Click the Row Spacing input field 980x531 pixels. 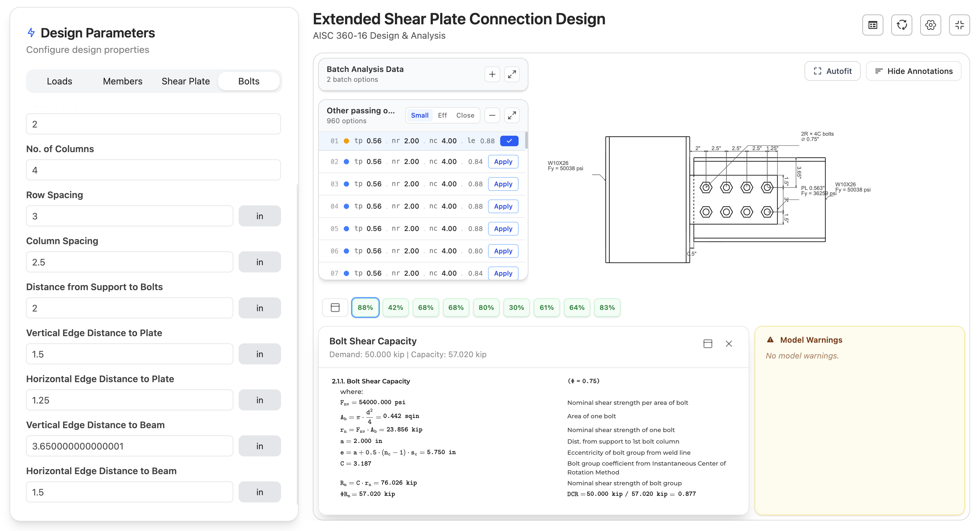point(129,216)
